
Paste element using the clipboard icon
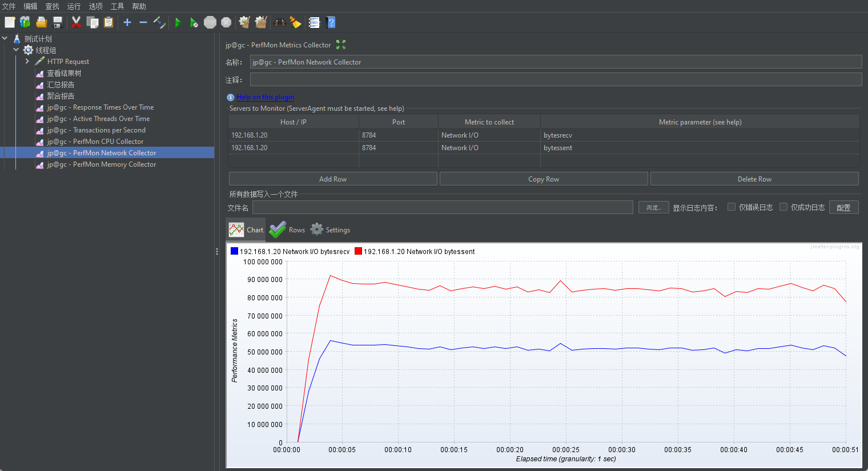(x=108, y=22)
